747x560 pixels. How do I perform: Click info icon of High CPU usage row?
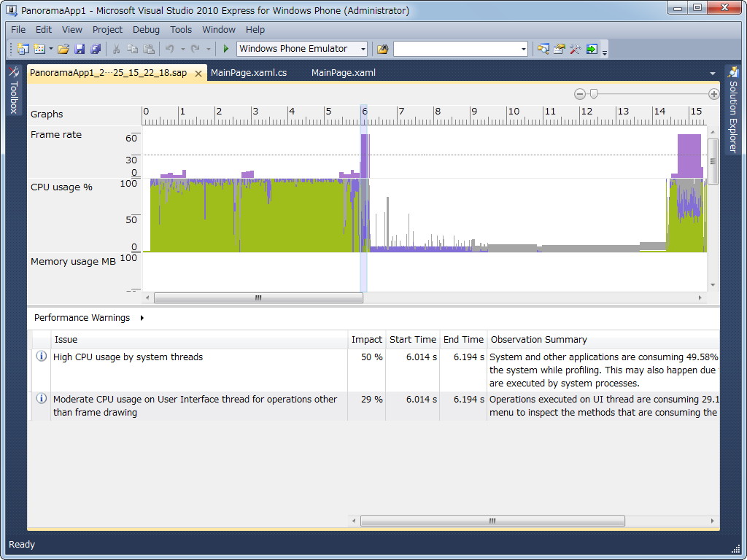pos(42,356)
